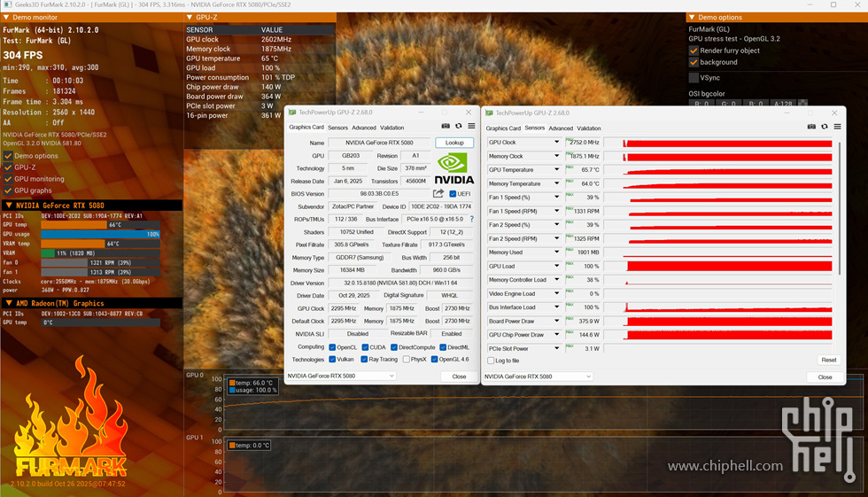Uncheck Render furry object option

coord(694,50)
